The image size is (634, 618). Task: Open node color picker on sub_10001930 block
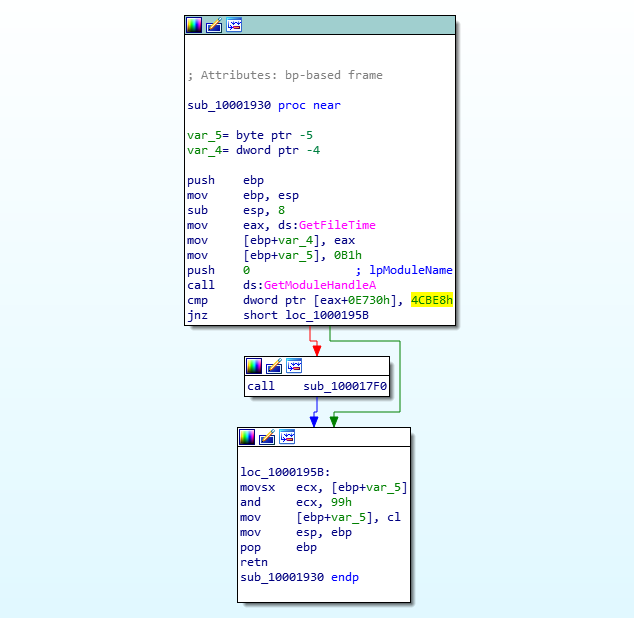pos(194,25)
